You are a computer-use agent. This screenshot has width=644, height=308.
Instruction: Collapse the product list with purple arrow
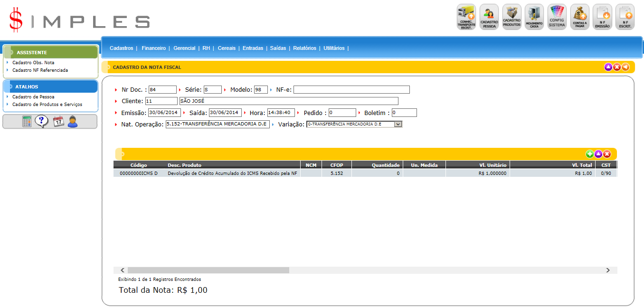pos(598,154)
